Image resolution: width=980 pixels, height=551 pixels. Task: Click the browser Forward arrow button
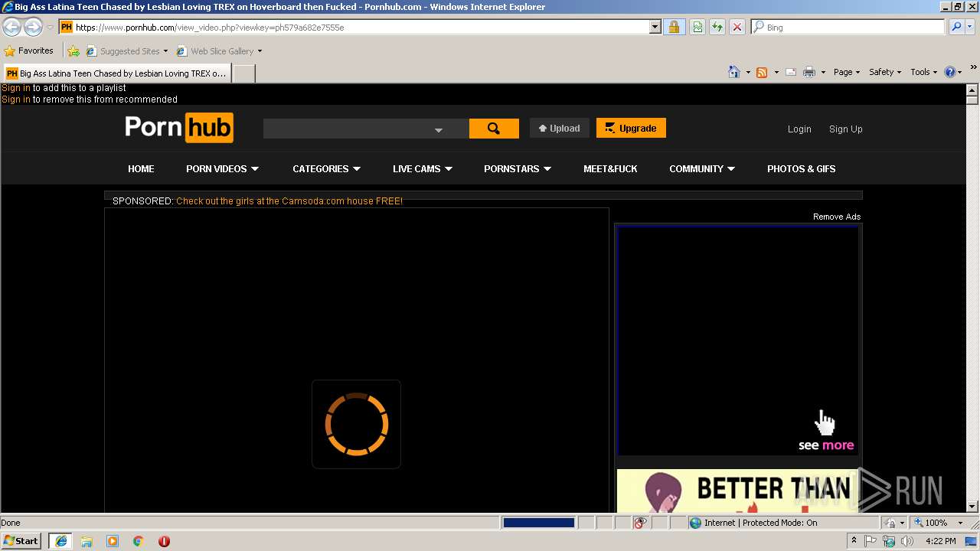coord(33,27)
